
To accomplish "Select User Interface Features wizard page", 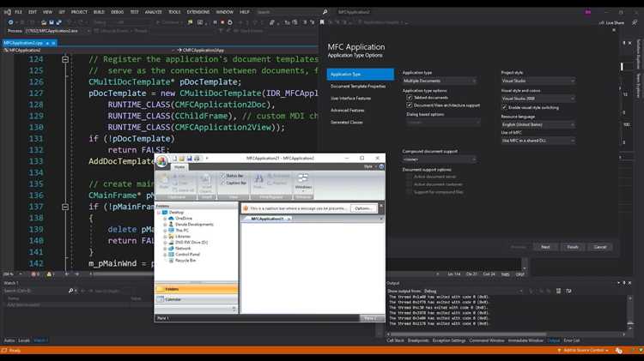I will coord(350,99).
